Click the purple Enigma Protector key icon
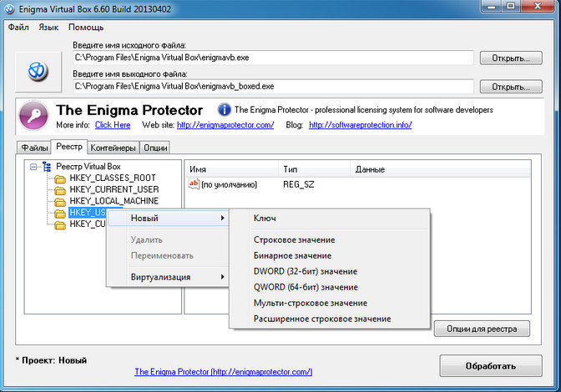The image size is (561, 392). click(33, 115)
